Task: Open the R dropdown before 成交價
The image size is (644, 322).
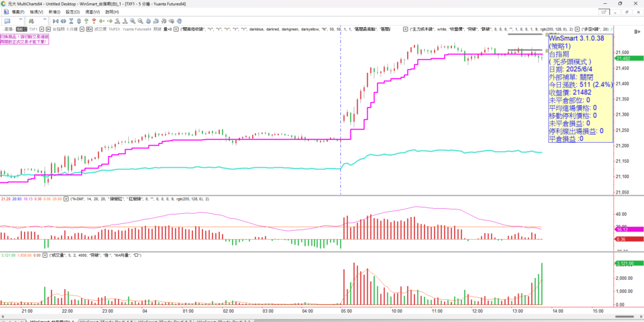Action: coord(89,29)
